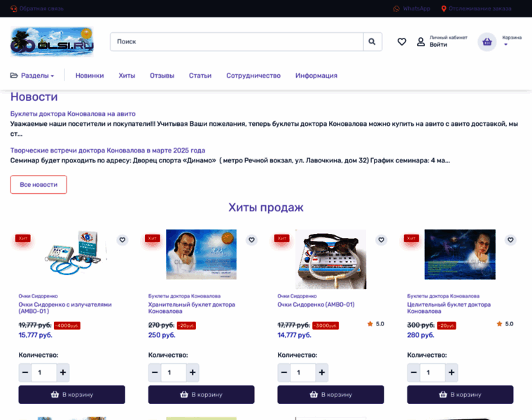This screenshot has height=420, width=532.
Task: Add Очки Сидоренко (АМВО-01) to favorites
Action: click(x=381, y=240)
